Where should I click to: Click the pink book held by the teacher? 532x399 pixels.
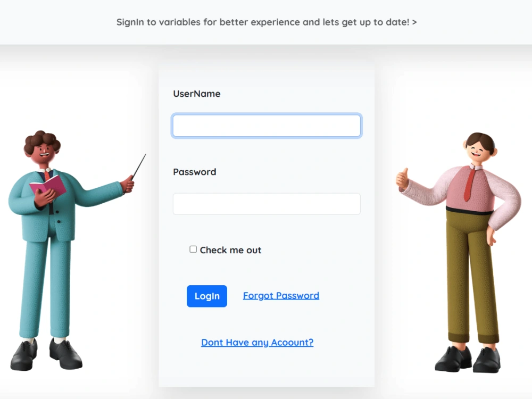(x=48, y=186)
